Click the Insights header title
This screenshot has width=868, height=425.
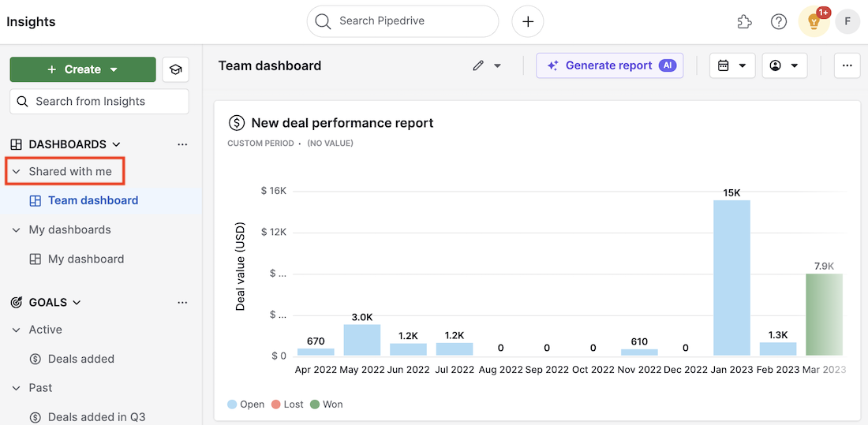31,21
